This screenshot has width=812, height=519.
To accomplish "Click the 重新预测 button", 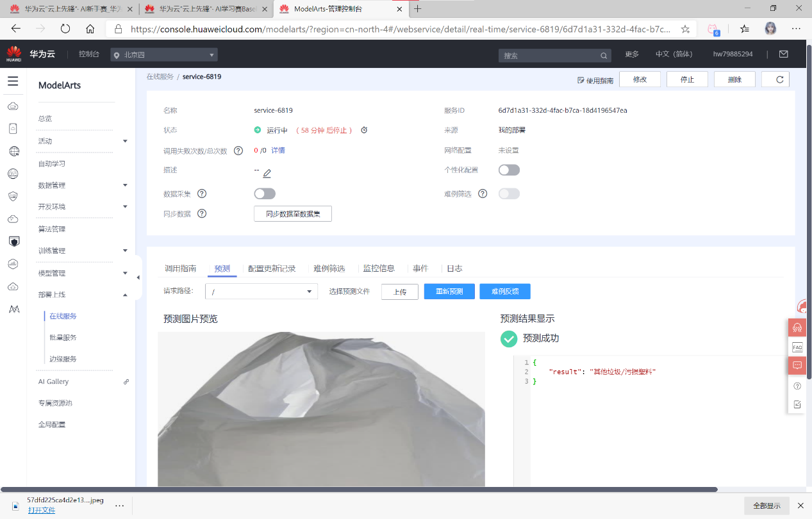I will (x=449, y=292).
